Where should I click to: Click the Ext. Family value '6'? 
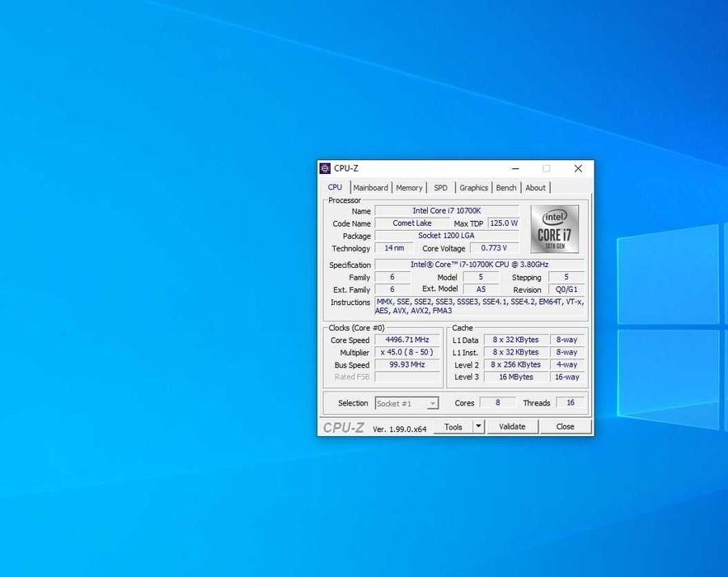point(392,289)
